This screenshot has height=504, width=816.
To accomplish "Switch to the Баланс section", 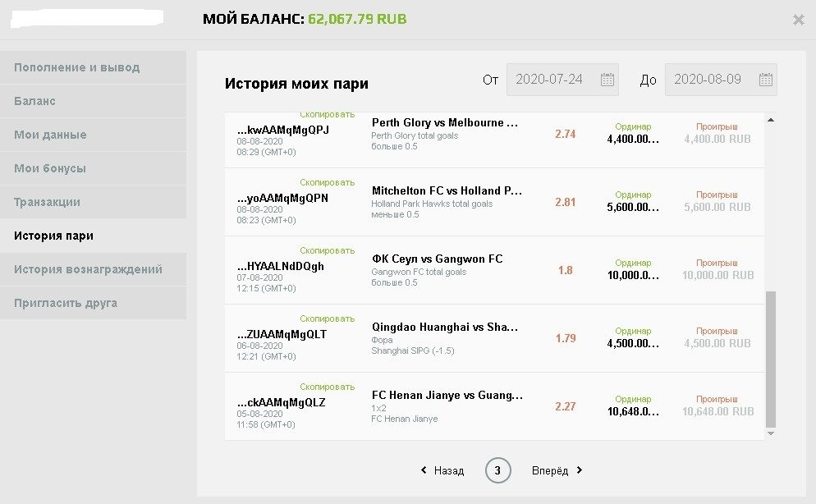I will (x=34, y=101).
